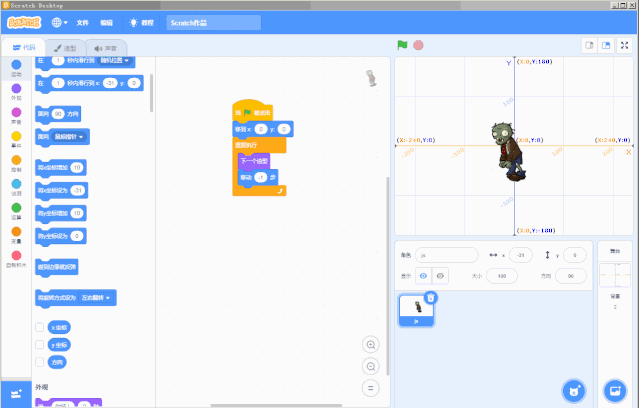Open the language globe menu

click(59, 22)
